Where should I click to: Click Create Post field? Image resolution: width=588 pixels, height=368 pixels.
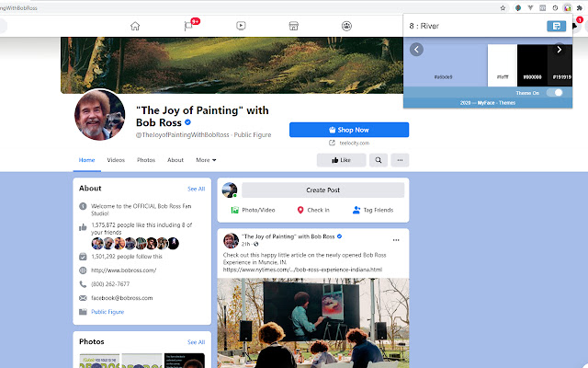[x=322, y=190]
